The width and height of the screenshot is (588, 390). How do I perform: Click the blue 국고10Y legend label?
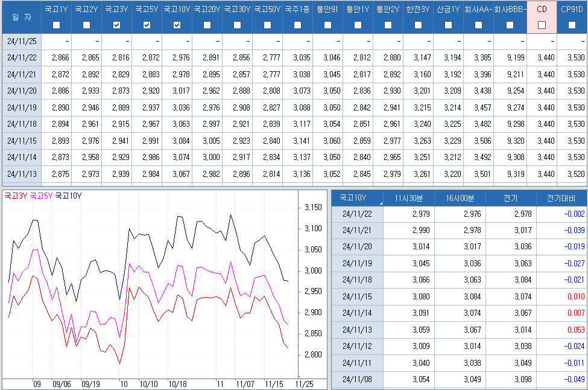pos(68,196)
